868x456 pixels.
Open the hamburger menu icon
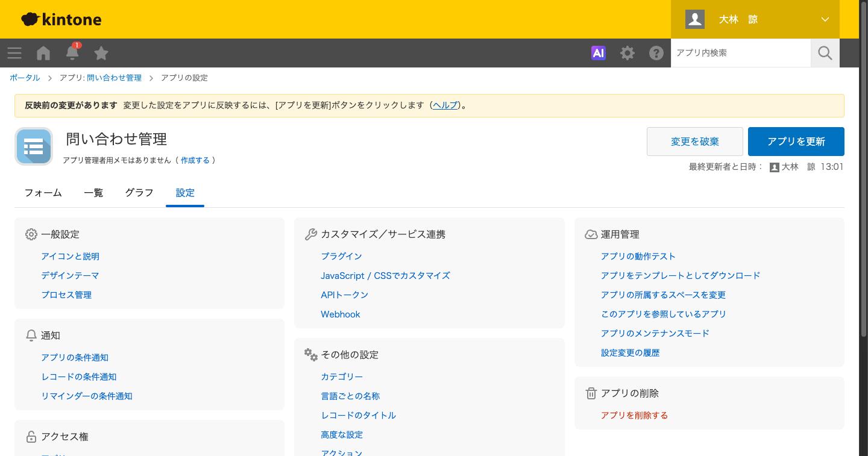tap(14, 53)
